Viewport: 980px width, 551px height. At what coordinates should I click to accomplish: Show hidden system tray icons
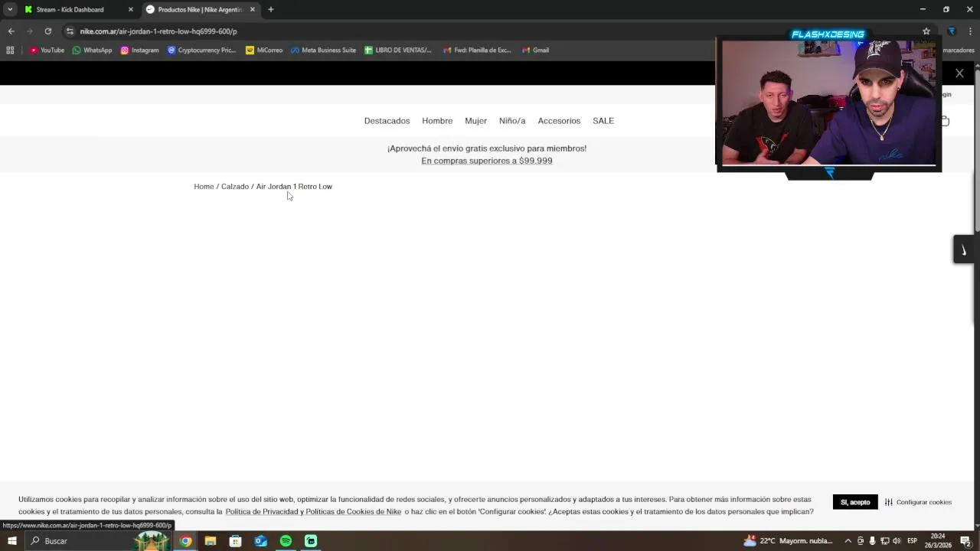pos(848,541)
